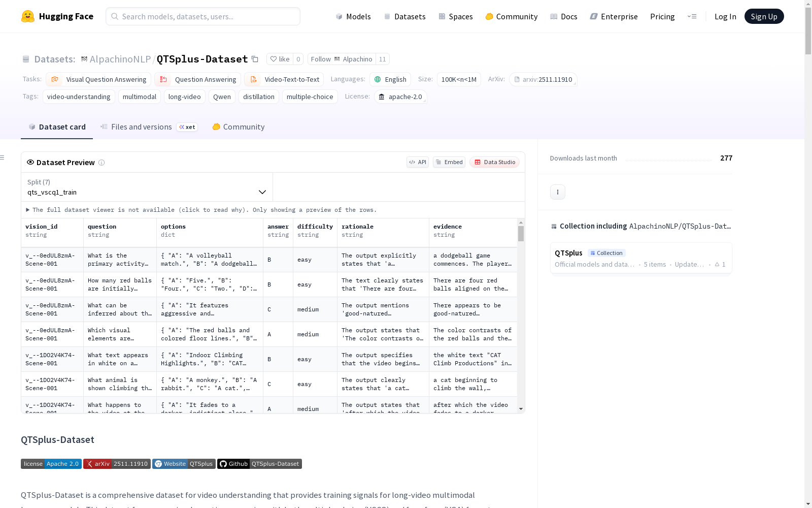Switch to Files and versions tab

tap(148, 127)
